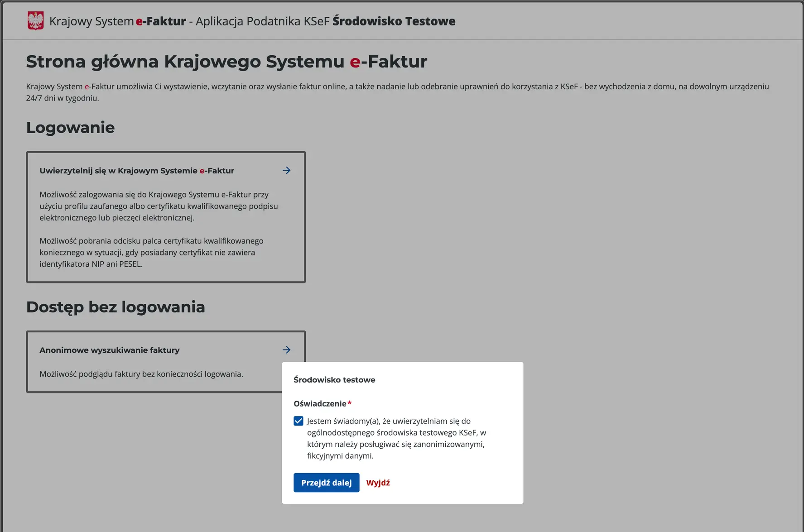This screenshot has width=804, height=532.
Task: Click the 'Logowanie' section heading
Action: (x=70, y=127)
